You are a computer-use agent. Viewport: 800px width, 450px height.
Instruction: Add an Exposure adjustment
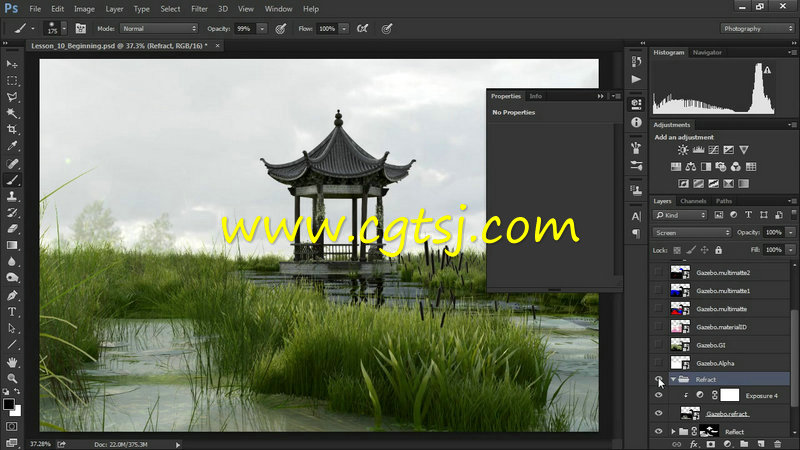(729, 150)
